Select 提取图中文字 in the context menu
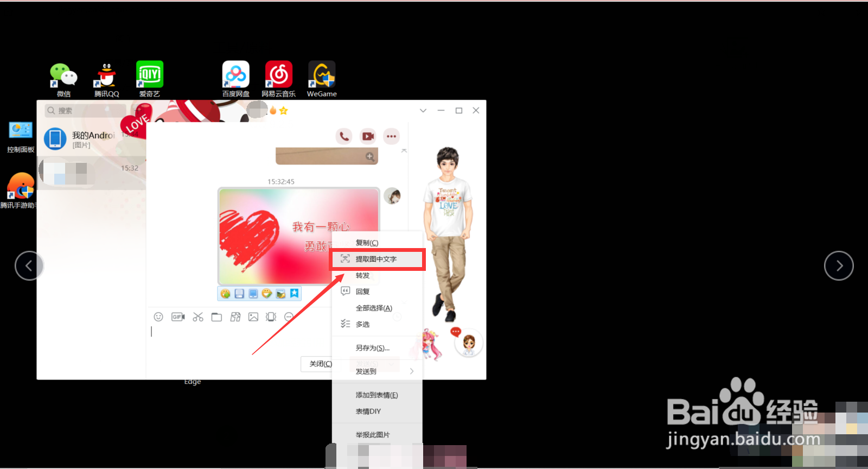This screenshot has height=469, width=868. coord(377,259)
